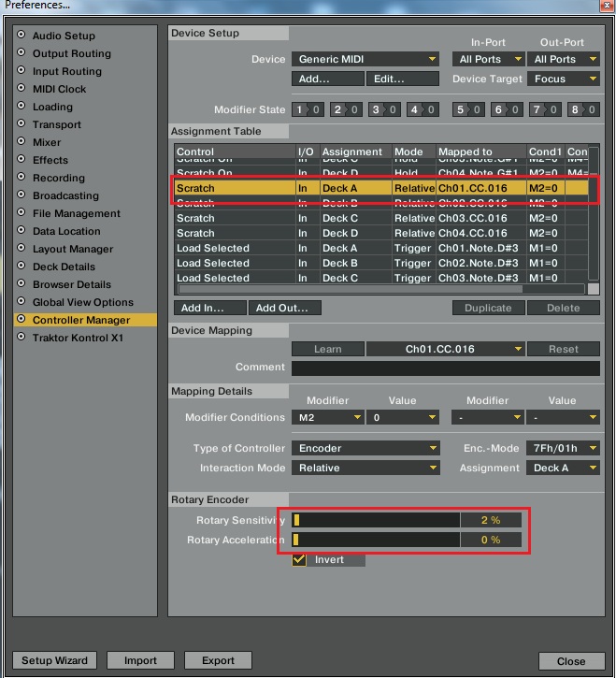Viewport: 616px width, 678px height.
Task: Click the Rotary Acceleration slider
Action: [x=376, y=540]
